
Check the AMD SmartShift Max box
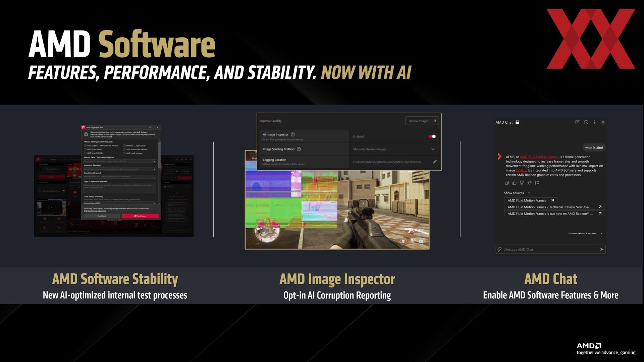coord(85,153)
